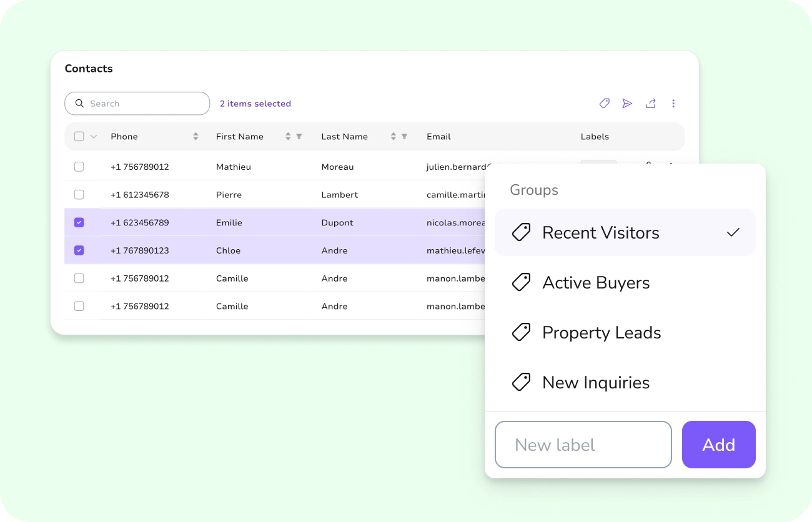Uncheck the Emilie Dupont row checkbox
The height and width of the screenshot is (522, 812).
point(79,222)
